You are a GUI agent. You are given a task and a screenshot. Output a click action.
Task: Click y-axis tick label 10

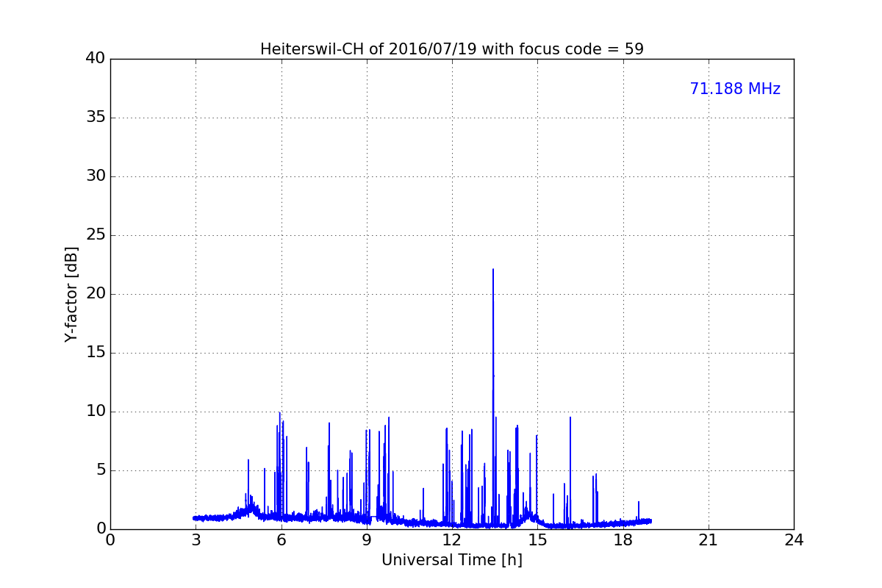pos(96,412)
